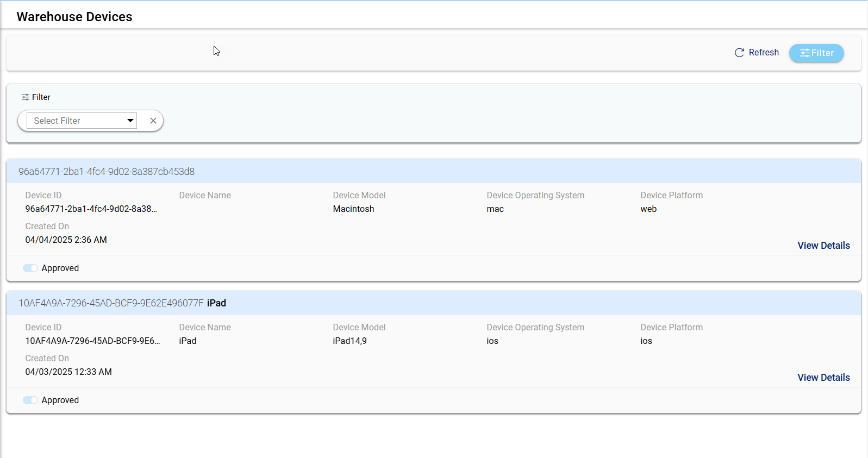Viewport: 868px width, 458px height.
Task: Clear the filter with the X icon
Action: tap(153, 121)
